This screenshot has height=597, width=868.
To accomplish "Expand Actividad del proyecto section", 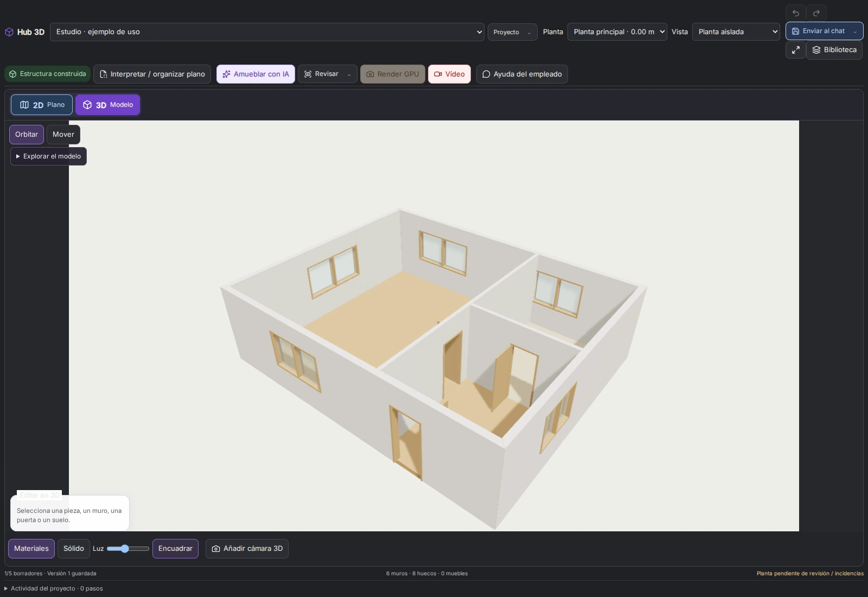I will point(54,589).
